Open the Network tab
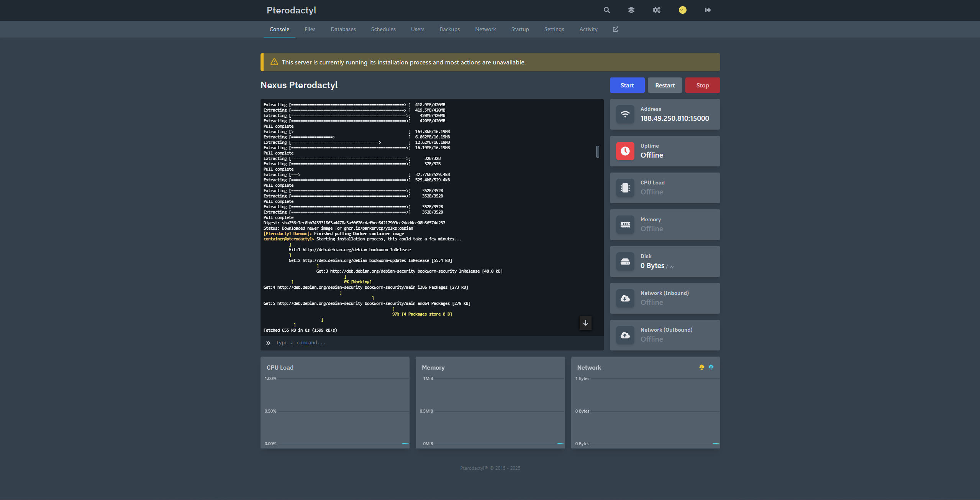The height and width of the screenshot is (500, 980). coord(485,29)
